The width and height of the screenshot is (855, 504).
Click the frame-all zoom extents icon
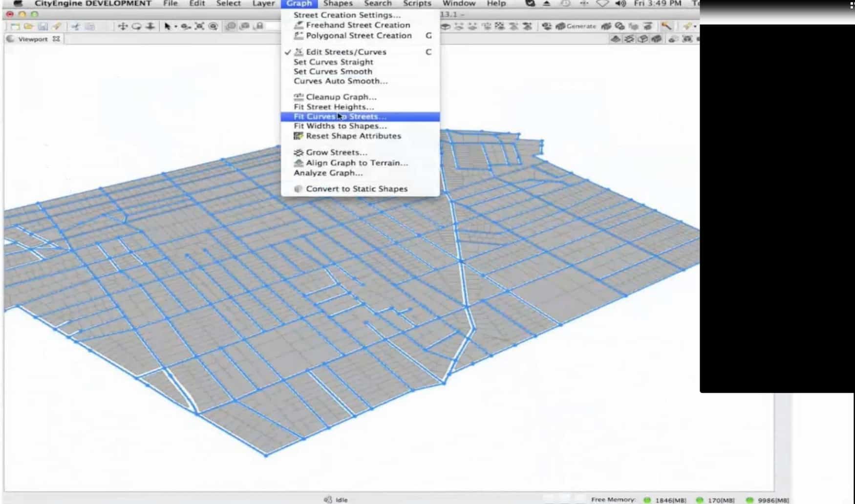pyautogui.click(x=199, y=26)
